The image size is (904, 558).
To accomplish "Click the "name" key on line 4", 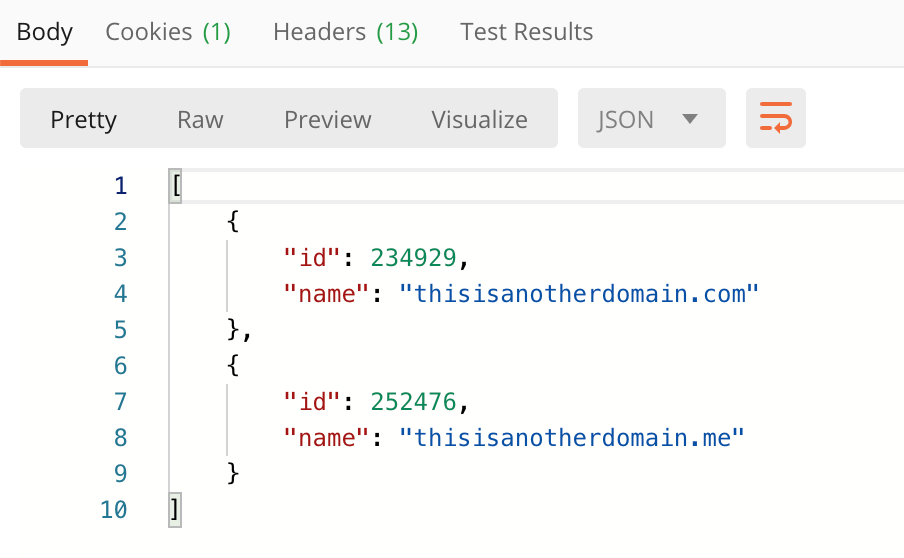I will [x=326, y=294].
